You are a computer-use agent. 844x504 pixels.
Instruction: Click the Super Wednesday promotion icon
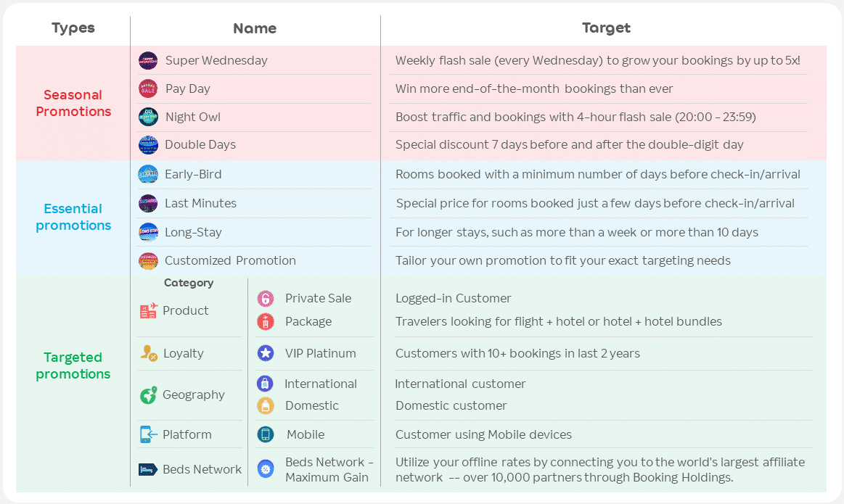tap(148, 61)
